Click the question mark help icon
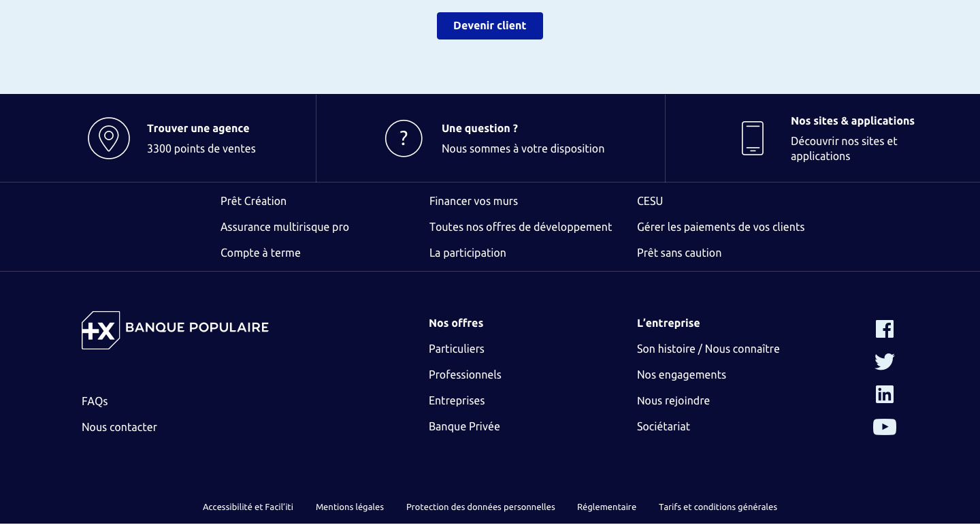Screen dimensions: 980x525 404,138
